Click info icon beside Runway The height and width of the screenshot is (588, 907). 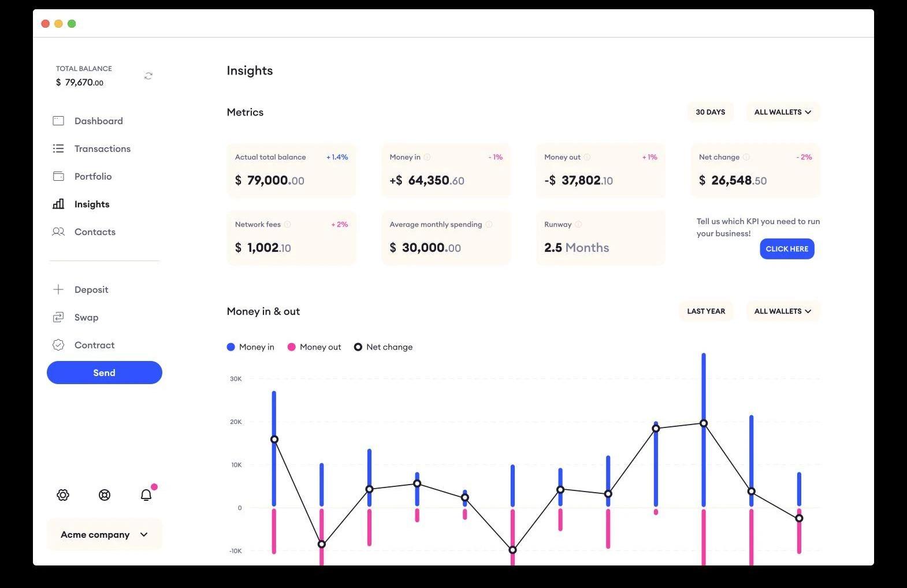coord(578,225)
